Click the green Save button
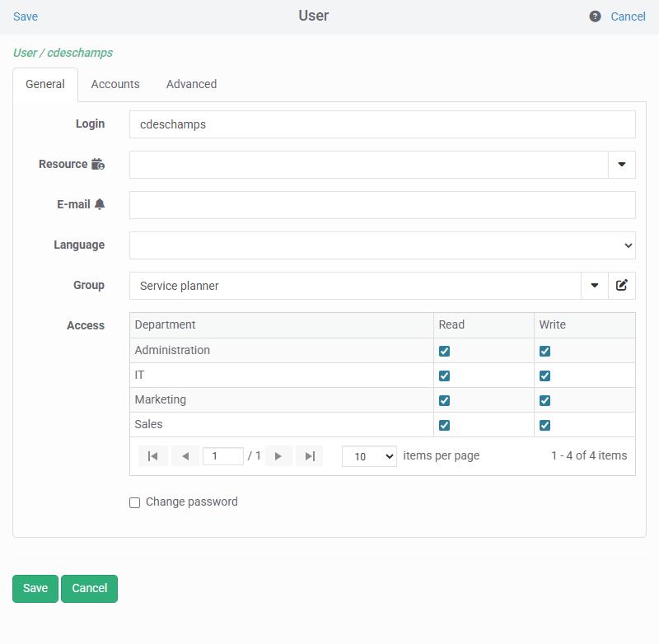Viewport: 659px width, 644px height. coord(35,588)
